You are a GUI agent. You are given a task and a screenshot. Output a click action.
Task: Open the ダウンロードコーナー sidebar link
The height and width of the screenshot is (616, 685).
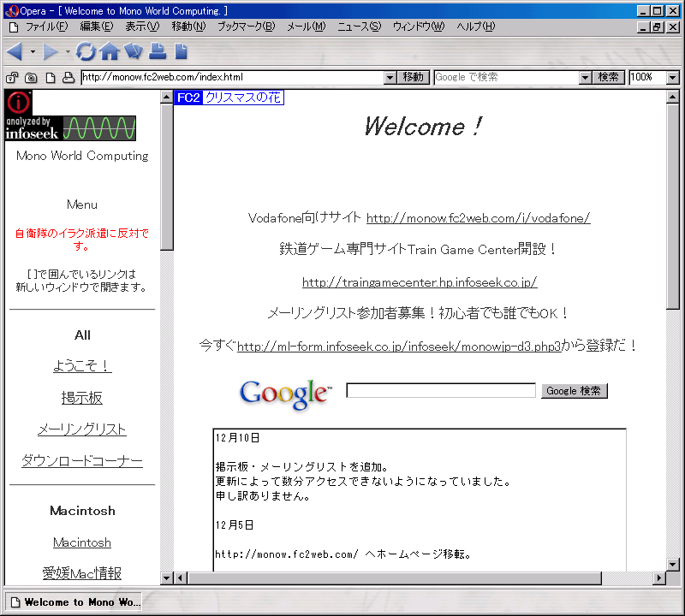82,460
